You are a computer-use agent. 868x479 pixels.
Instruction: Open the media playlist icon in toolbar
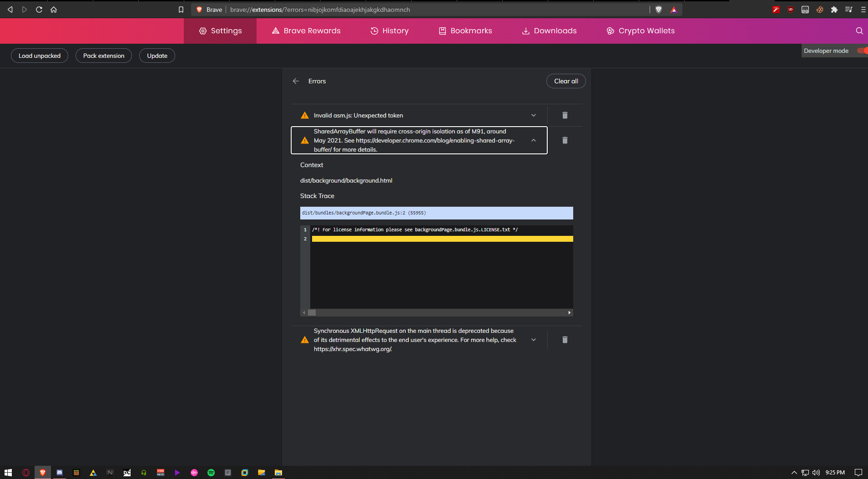pyautogui.click(x=848, y=9)
